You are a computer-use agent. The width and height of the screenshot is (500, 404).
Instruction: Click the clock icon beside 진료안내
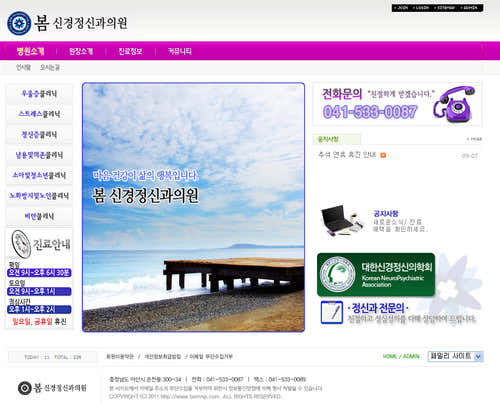point(21,244)
